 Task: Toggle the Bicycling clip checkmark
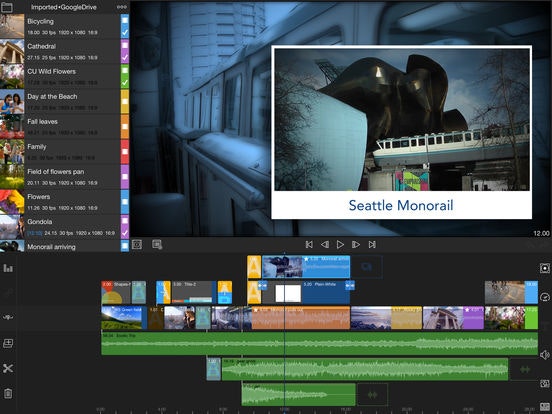click(125, 33)
